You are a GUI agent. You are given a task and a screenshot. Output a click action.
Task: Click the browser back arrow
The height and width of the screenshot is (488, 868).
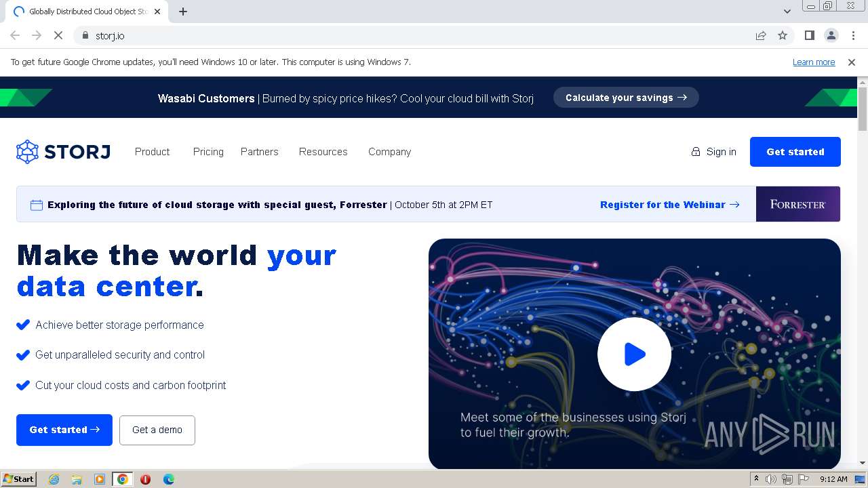(x=15, y=35)
